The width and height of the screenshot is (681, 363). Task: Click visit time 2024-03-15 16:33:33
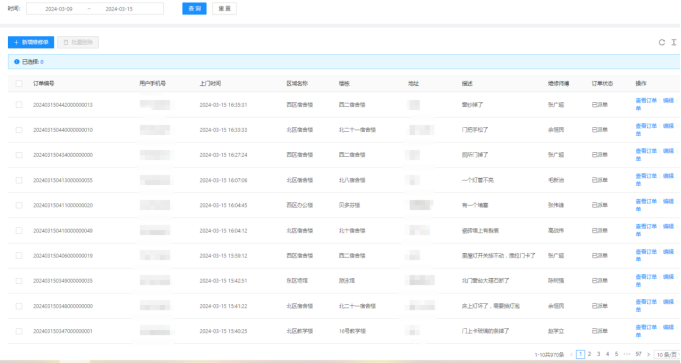point(223,130)
